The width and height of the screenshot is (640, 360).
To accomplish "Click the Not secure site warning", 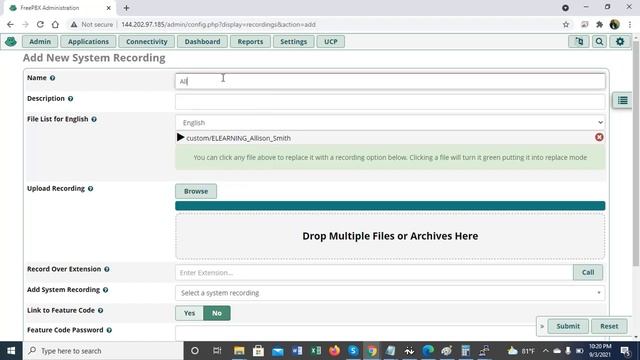I will (92, 24).
